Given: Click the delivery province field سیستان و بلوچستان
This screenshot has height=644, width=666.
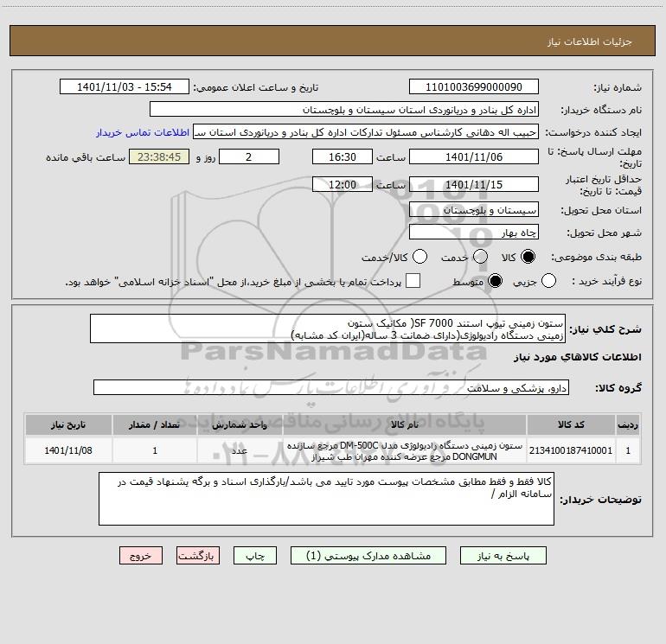Looking at the screenshot, I should 474,209.
